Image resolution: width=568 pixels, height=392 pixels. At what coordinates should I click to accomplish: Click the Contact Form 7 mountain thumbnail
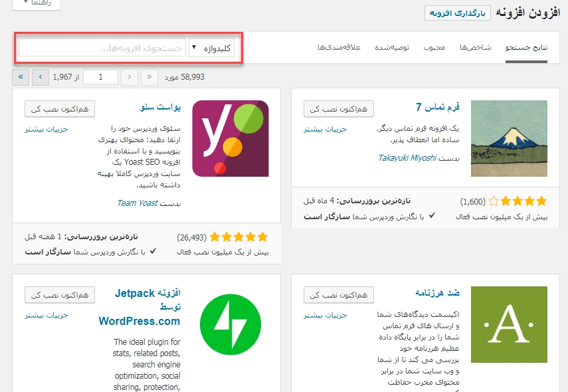pos(509,138)
